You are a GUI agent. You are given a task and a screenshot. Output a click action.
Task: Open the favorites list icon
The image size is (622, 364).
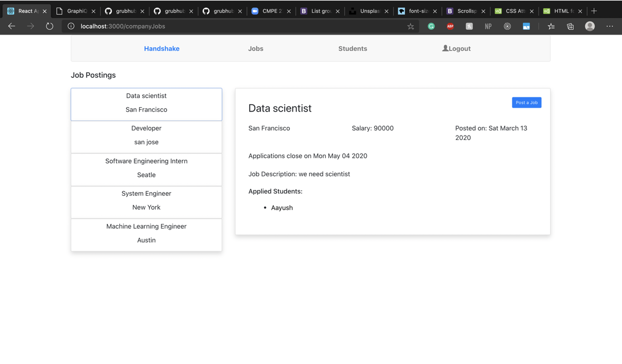(x=551, y=27)
